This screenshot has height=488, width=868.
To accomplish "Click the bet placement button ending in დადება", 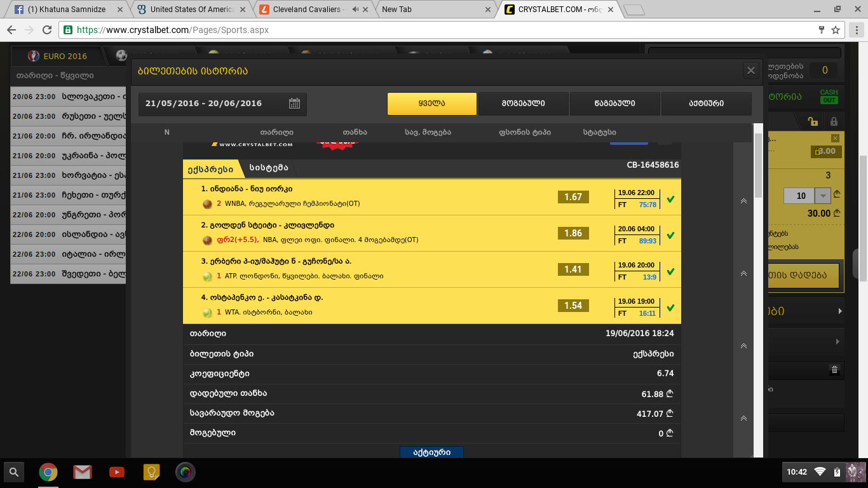I will click(803, 275).
